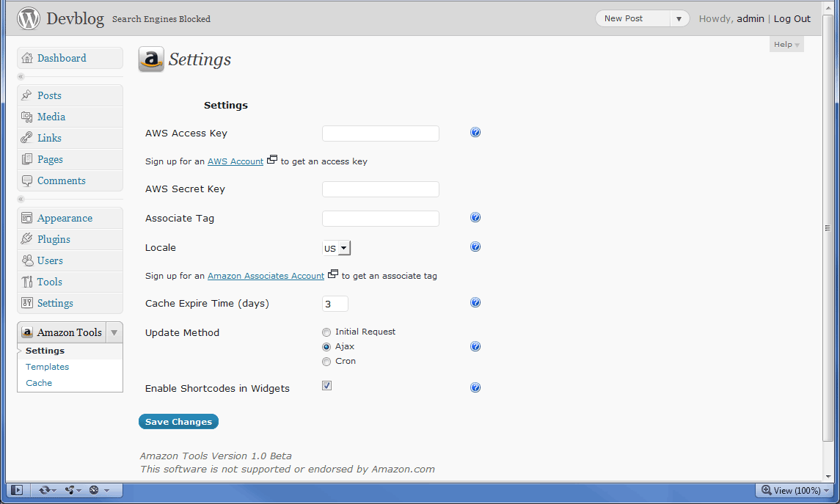Click the sync arrows icon in status bar
This screenshot has height=504, width=840.
coord(45,490)
